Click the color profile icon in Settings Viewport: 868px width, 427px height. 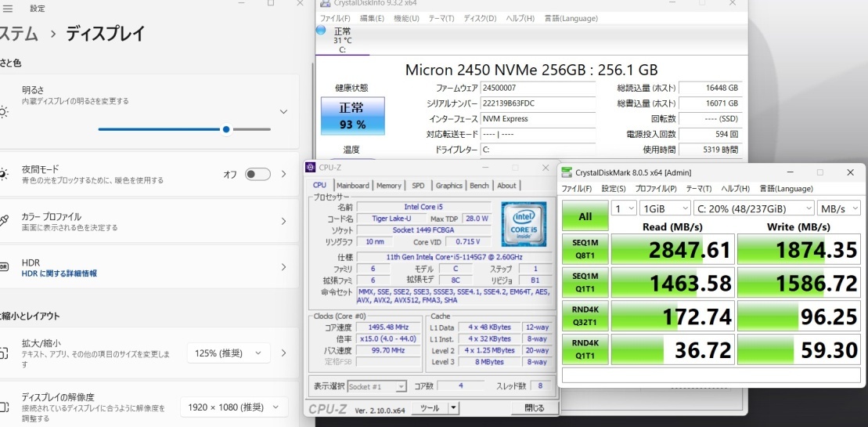click(x=3, y=222)
